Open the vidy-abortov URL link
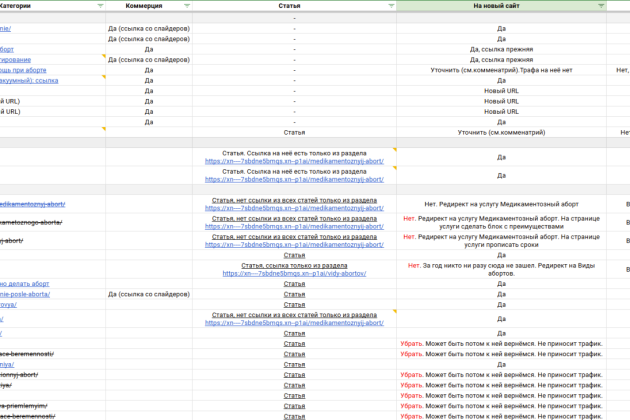 point(294,272)
